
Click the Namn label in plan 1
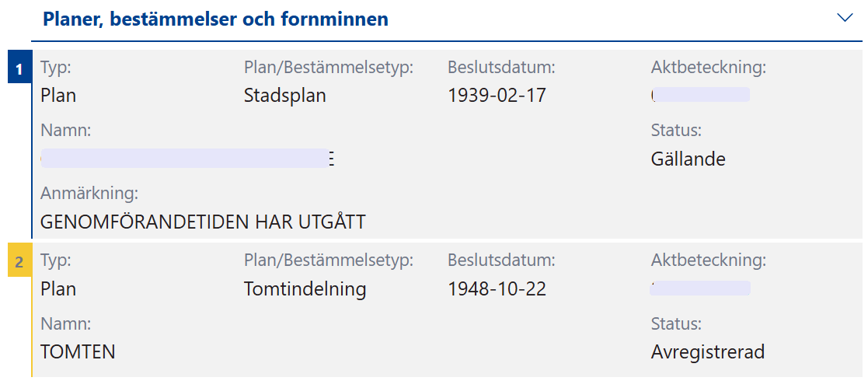pos(65,131)
